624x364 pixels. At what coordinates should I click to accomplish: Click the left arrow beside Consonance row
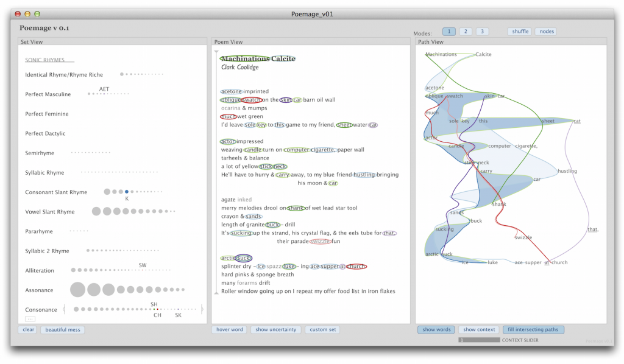tap(64, 310)
